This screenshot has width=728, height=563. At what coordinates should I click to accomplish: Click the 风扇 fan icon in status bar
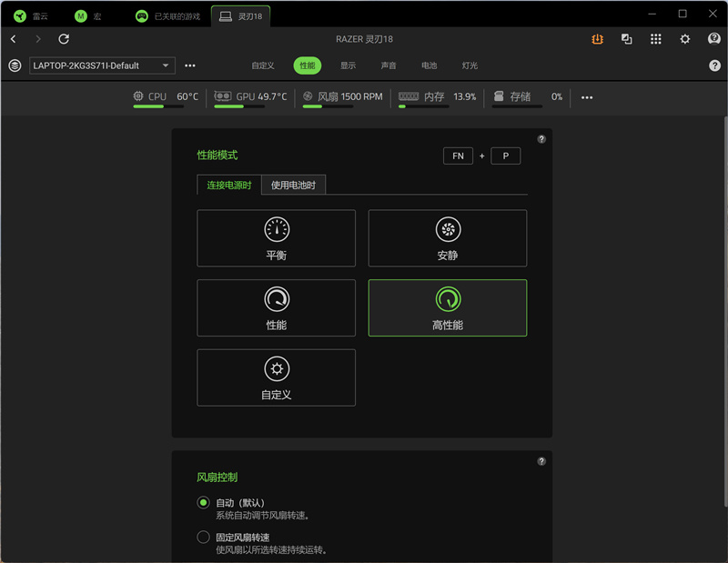[308, 96]
